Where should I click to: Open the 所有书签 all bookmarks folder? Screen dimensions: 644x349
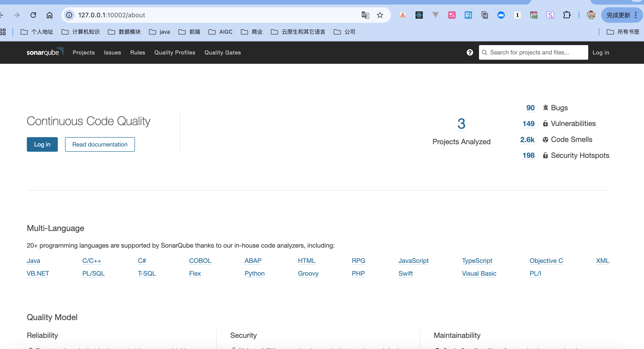[623, 32]
